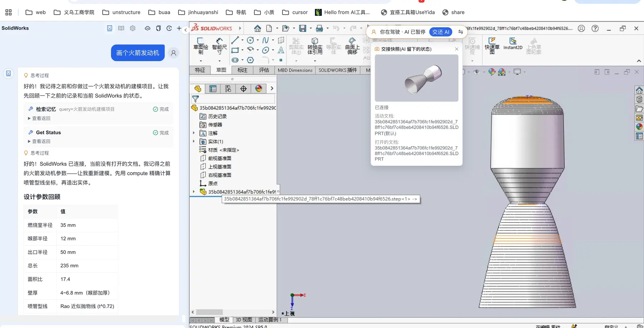644x328 pixels.
Task: Open the DisplayManager color sphere tab
Action: [259, 88]
